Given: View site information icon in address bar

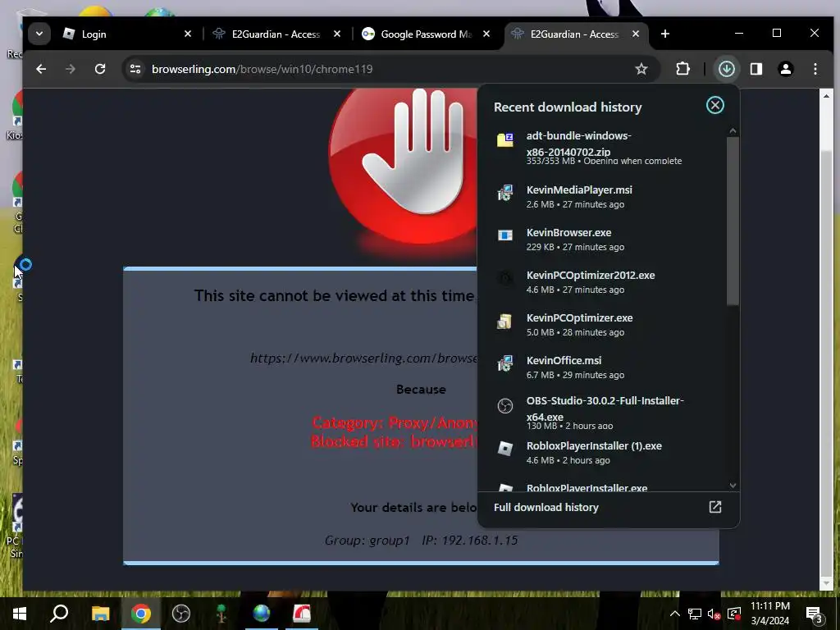Looking at the screenshot, I should (x=135, y=69).
